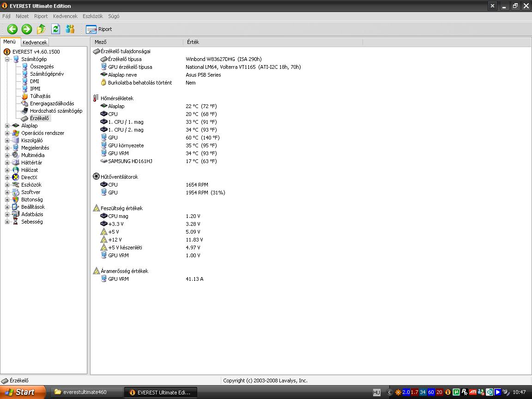Image resolution: width=532 pixels, height=399 pixels.
Task: Go forward with the green right arrow
Action: [x=27, y=29]
